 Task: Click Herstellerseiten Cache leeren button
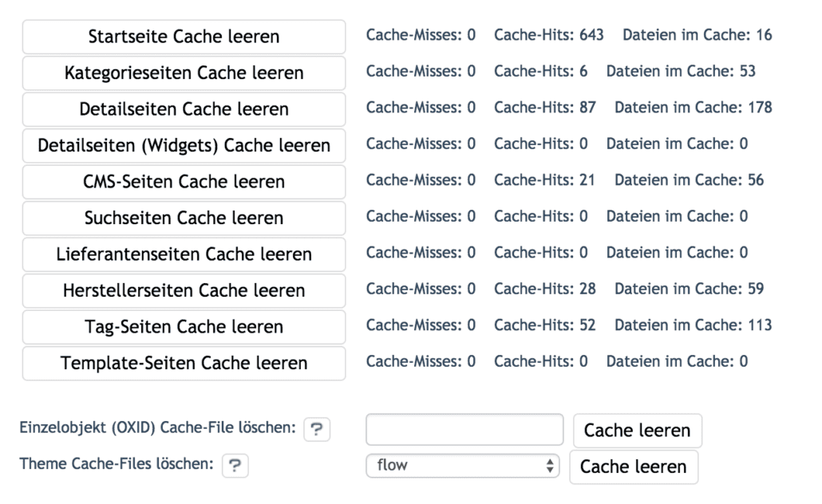(184, 290)
